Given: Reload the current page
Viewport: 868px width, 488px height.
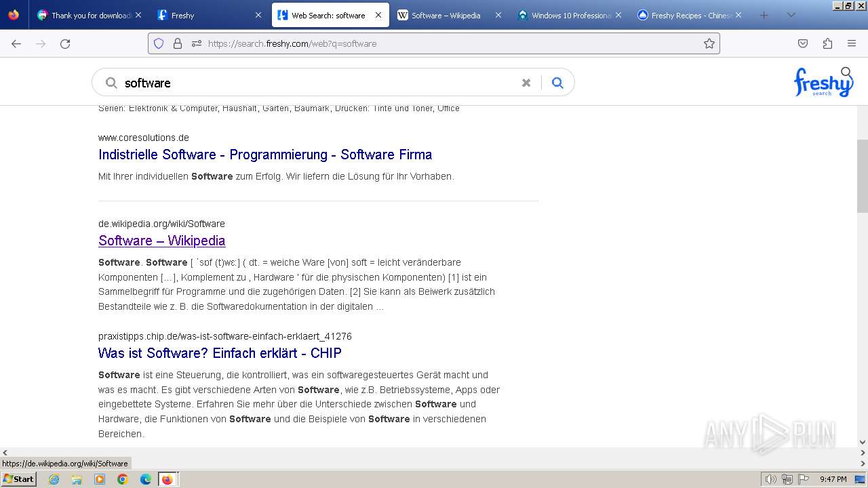Looking at the screenshot, I should (65, 43).
